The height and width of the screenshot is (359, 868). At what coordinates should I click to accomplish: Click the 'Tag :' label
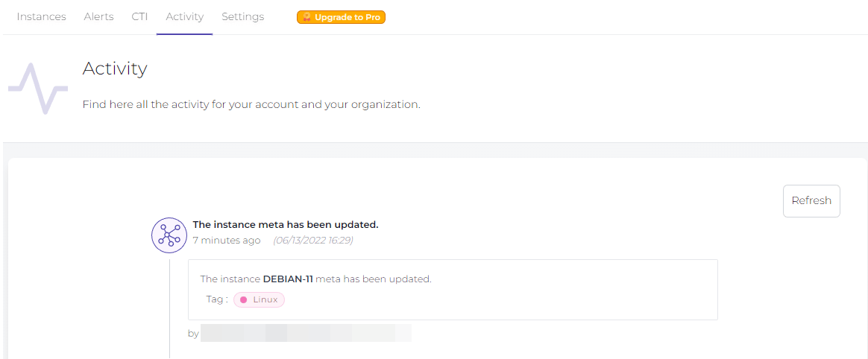pos(217,299)
